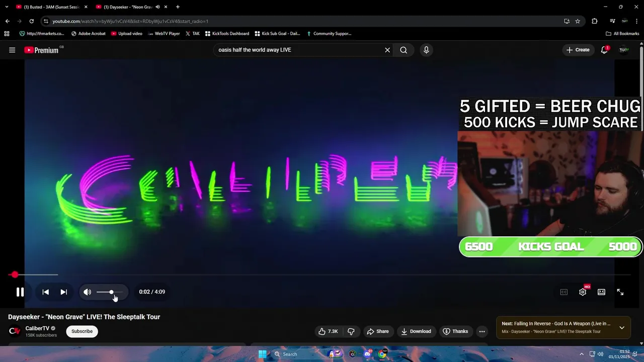Expand the Next up mix playlist panel
The image size is (644, 362).
coord(622,327)
